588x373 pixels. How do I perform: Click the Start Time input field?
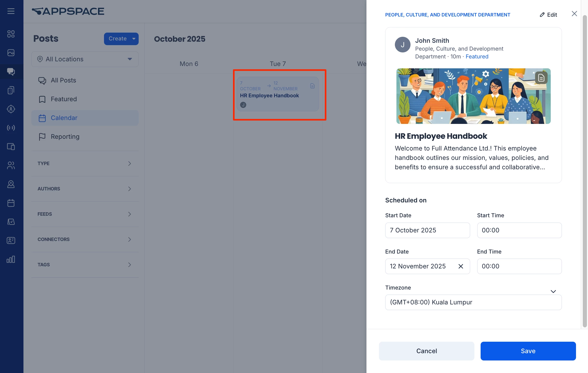pyautogui.click(x=519, y=230)
